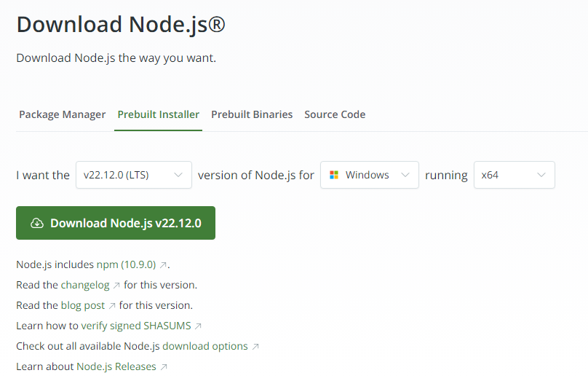588x381 pixels.
Task: Open the Node.js Releases link
Action: pos(116,366)
